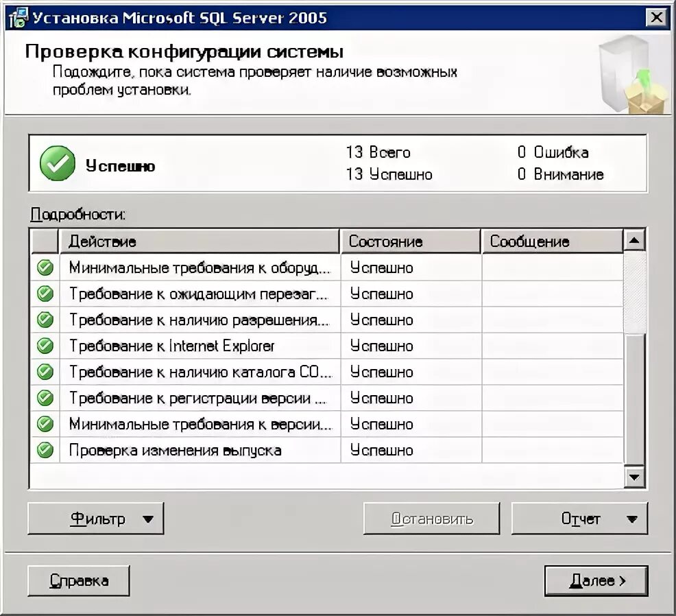Select row Минимальные требования к оборуд...

coord(327,268)
